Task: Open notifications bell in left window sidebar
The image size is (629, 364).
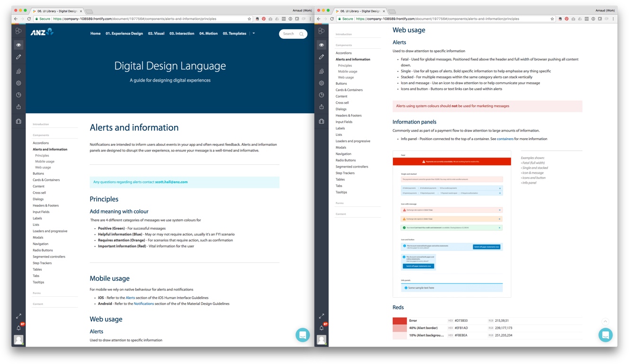Action: 18,328
